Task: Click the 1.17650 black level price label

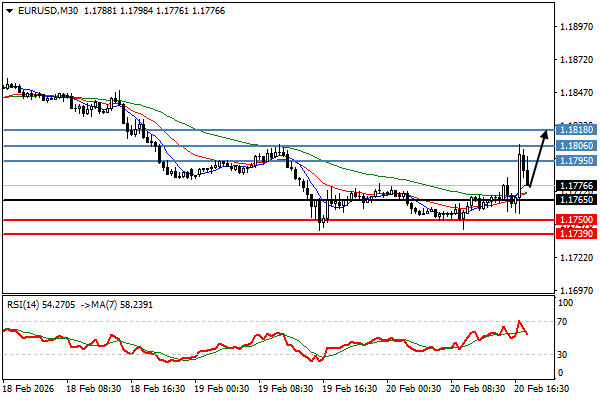Action: point(577,200)
